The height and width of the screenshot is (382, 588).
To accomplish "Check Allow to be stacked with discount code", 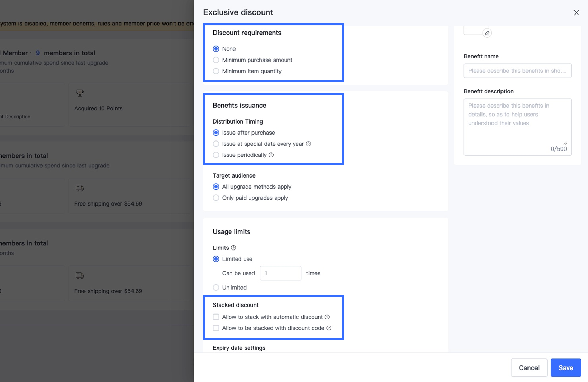I will pos(216,328).
